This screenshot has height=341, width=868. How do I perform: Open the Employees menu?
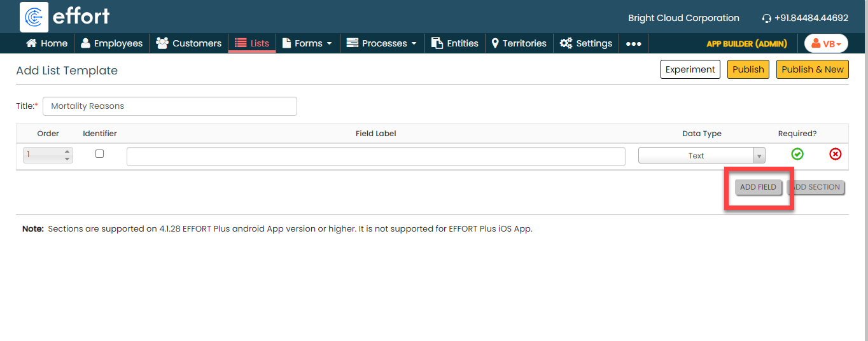[111, 43]
